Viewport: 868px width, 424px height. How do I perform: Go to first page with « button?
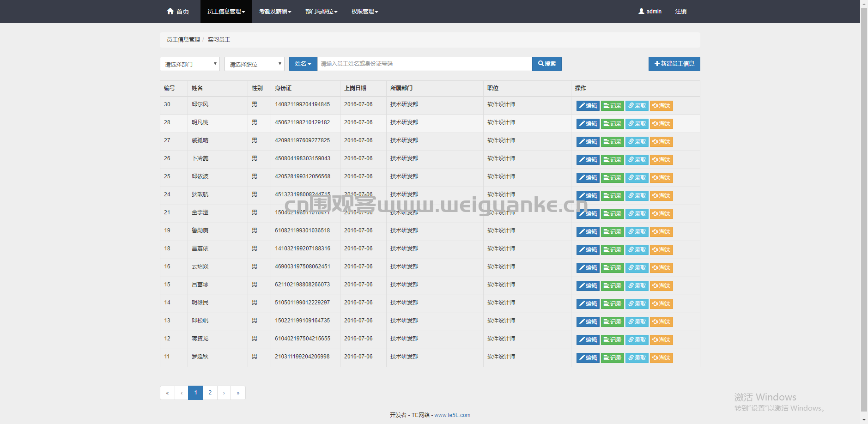click(167, 393)
